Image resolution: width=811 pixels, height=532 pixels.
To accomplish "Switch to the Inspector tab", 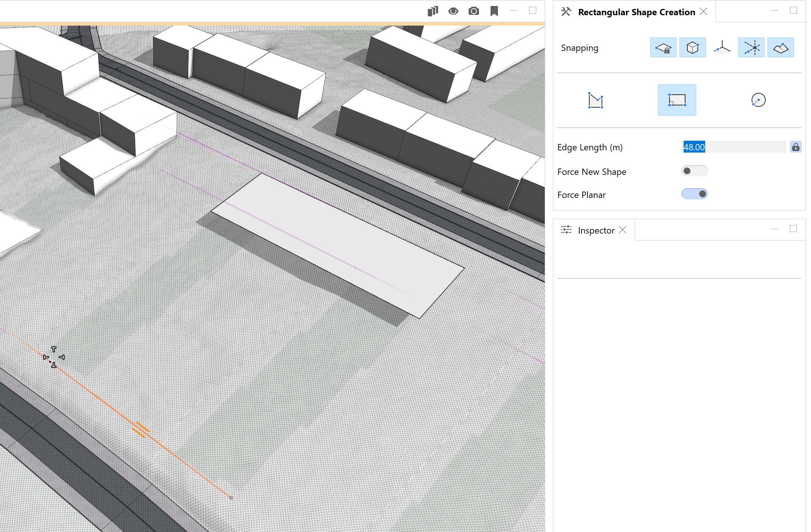I will [596, 231].
